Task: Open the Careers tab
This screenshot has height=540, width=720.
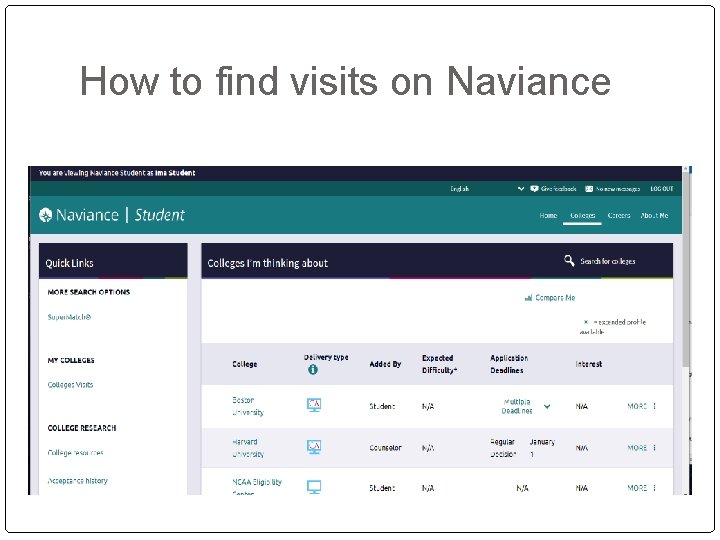Action: point(619,215)
